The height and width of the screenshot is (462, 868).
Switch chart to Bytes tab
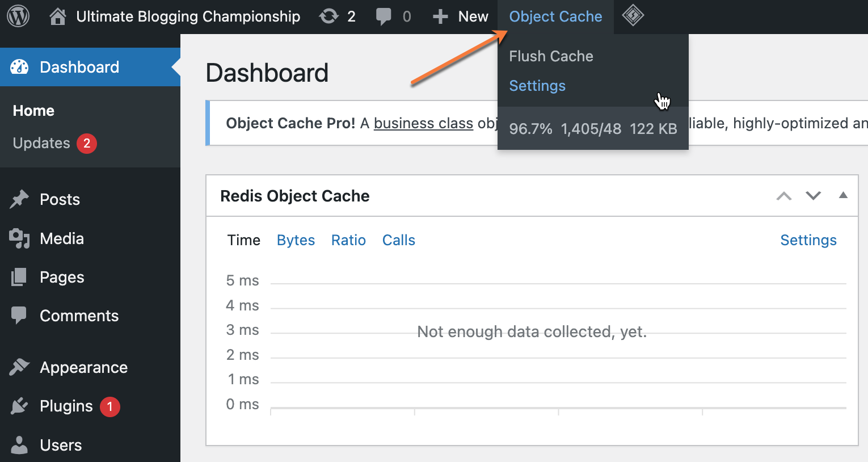pos(296,240)
